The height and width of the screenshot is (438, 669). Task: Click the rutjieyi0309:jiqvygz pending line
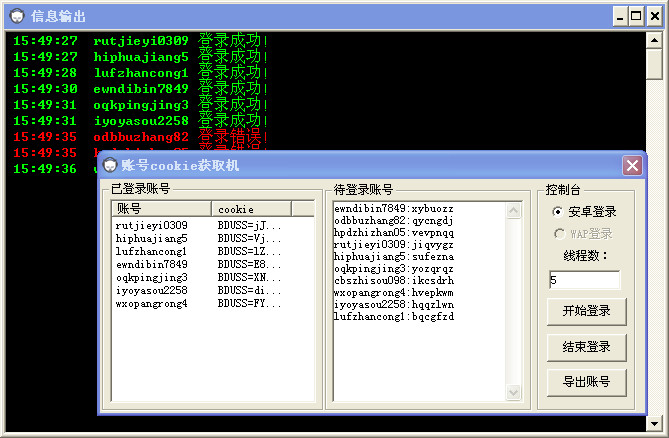coord(394,245)
